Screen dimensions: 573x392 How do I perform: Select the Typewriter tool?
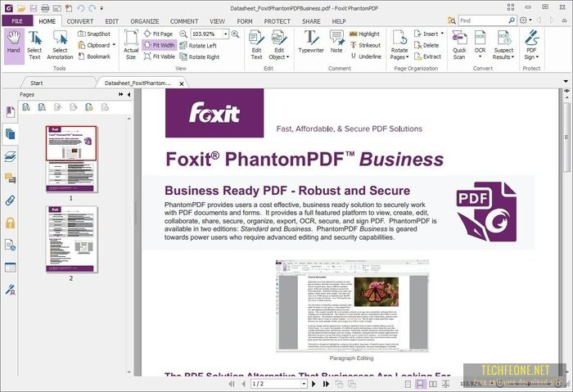tap(311, 42)
